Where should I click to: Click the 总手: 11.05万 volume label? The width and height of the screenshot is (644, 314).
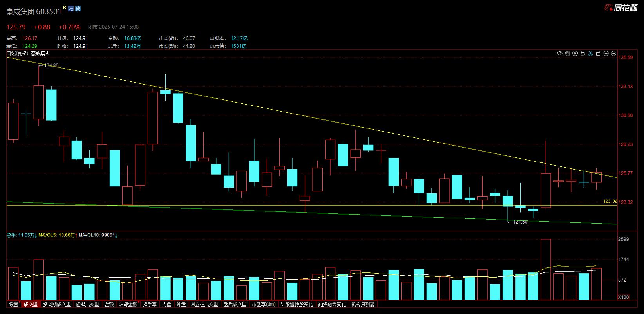coord(20,235)
